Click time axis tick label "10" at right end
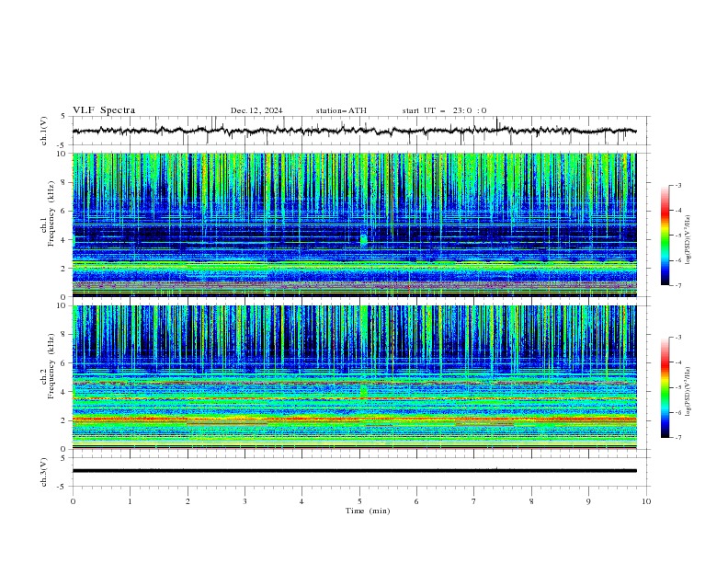The image size is (728, 563). click(x=646, y=501)
